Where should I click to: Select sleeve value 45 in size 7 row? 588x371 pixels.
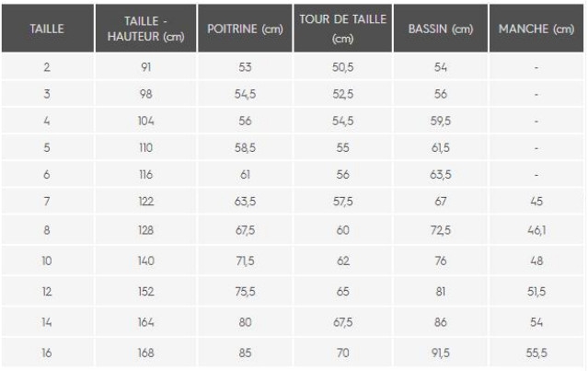tap(536, 202)
